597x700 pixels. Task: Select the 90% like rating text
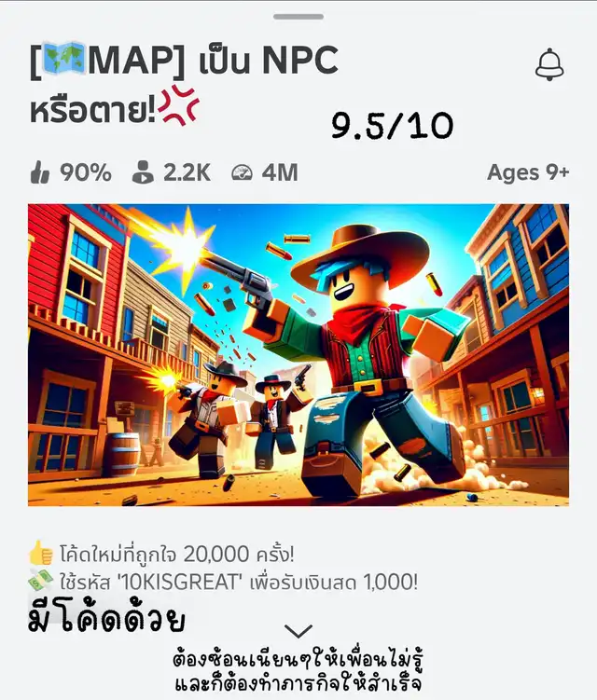tap(85, 172)
